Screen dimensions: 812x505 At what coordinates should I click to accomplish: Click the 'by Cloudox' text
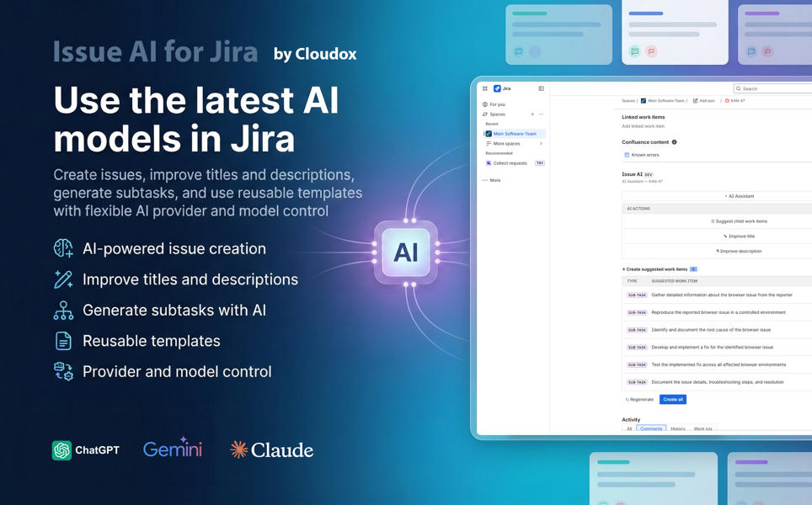315,55
